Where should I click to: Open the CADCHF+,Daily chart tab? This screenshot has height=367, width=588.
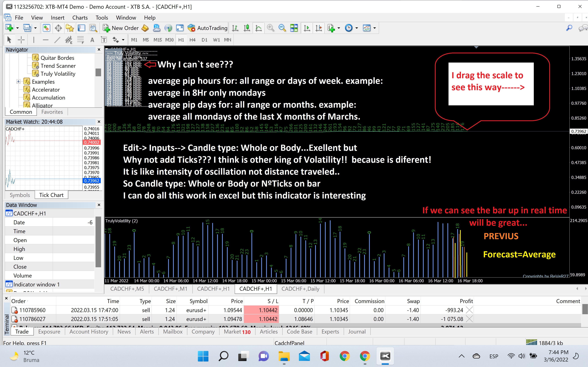[300, 289]
